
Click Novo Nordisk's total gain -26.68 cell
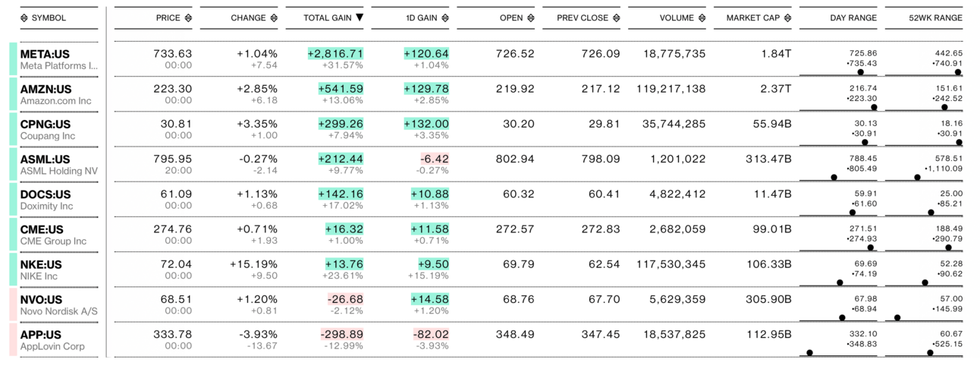346,299
